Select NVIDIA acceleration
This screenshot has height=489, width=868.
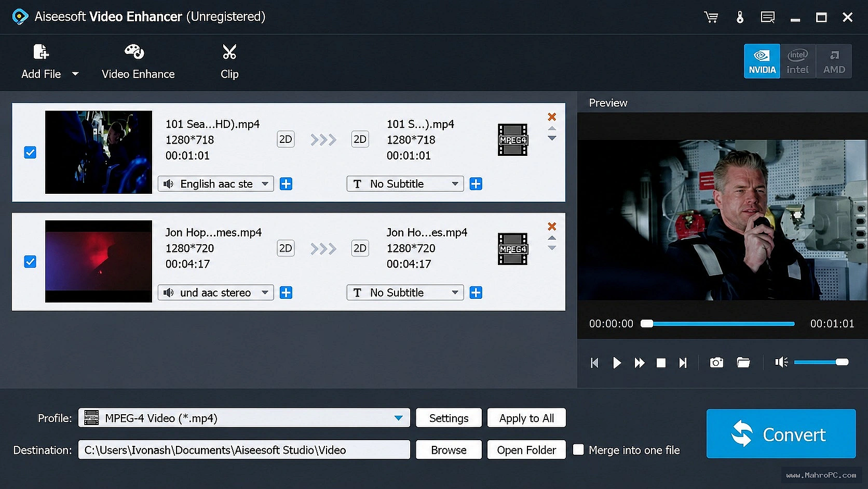click(x=762, y=61)
